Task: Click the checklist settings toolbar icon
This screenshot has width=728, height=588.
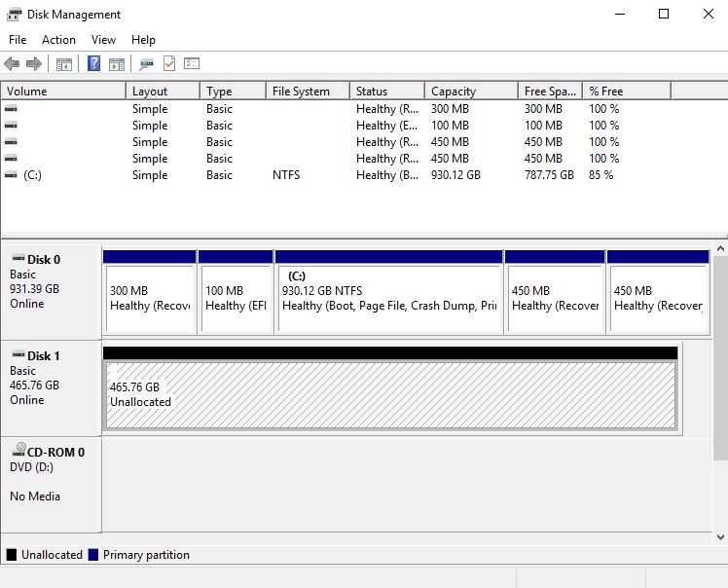Action: tap(192, 64)
